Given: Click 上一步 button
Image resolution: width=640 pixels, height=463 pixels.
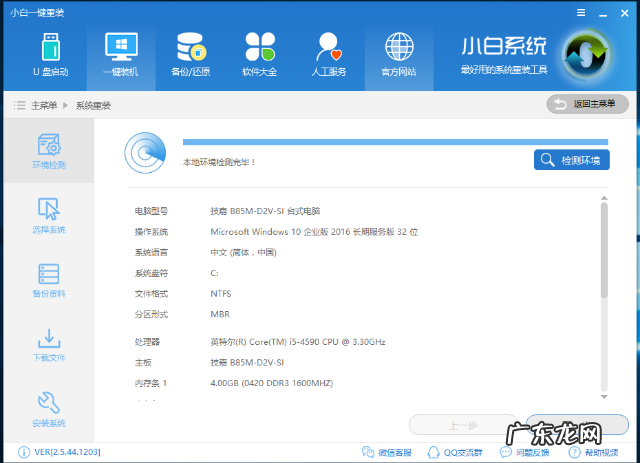Looking at the screenshot, I should (x=462, y=425).
